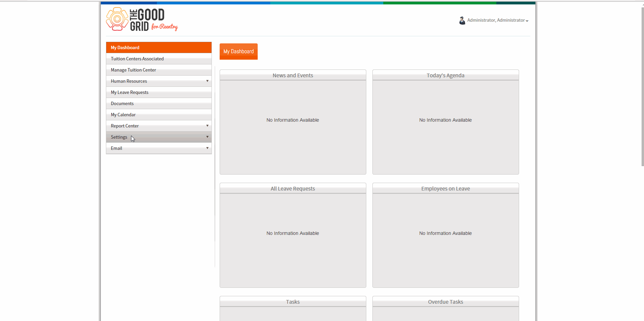
Task: Expand Human Resources submenu arrow
Action: coord(207,81)
